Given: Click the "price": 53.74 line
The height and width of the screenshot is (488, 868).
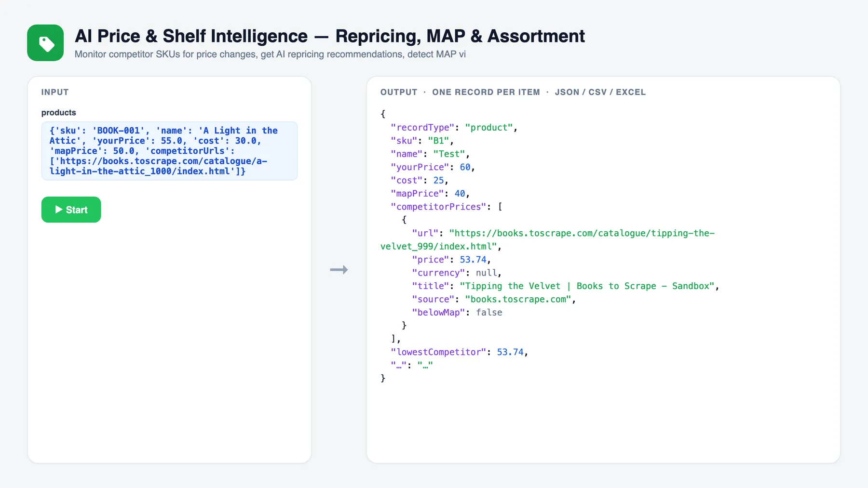Looking at the screenshot, I should [x=451, y=260].
